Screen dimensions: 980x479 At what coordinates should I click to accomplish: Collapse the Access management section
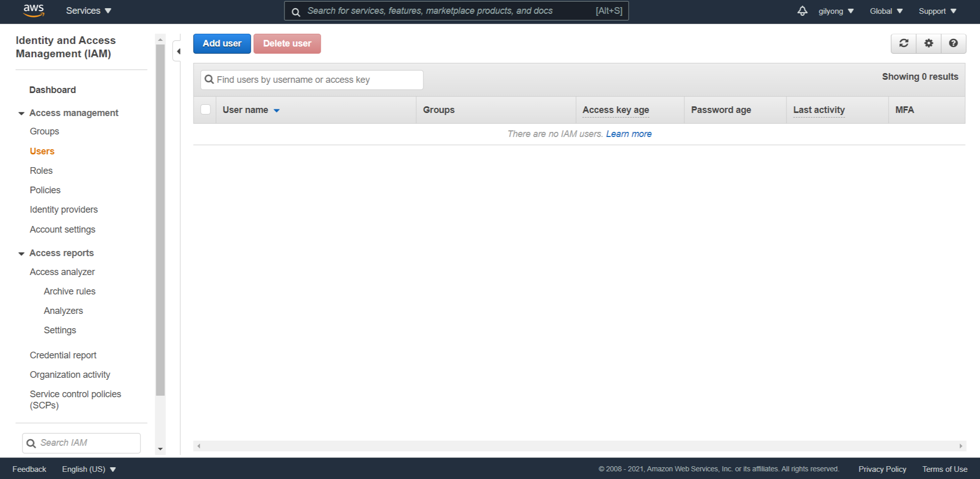pyautogui.click(x=21, y=113)
